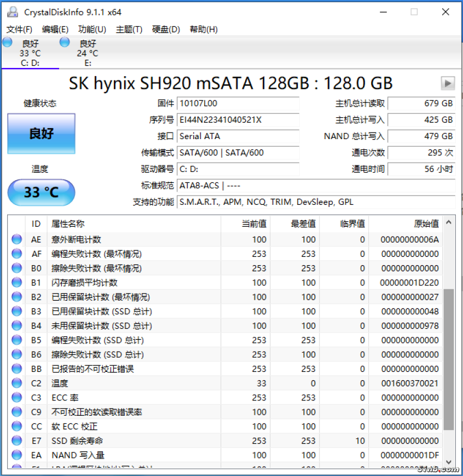Click the 良好 health status button
Screen dimensions: 463x476
click(x=41, y=134)
